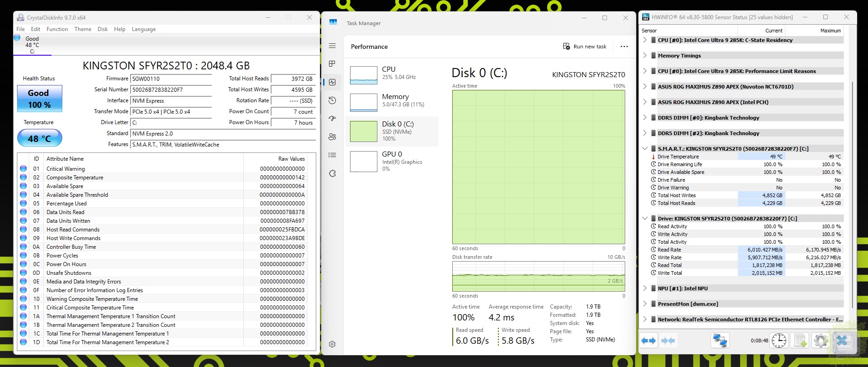
Task: Click HWiNFO expand columns blue arrows icon
Action: tap(648, 341)
